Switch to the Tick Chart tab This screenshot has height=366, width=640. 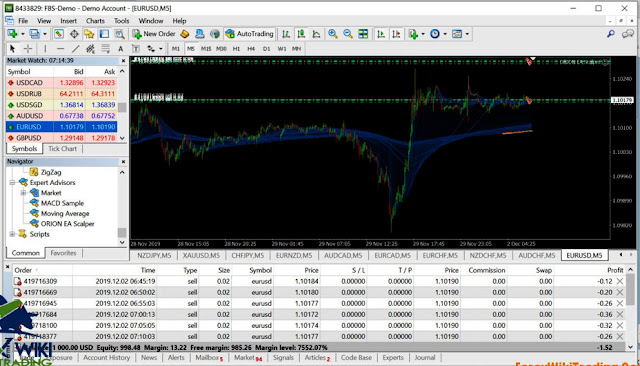62,149
